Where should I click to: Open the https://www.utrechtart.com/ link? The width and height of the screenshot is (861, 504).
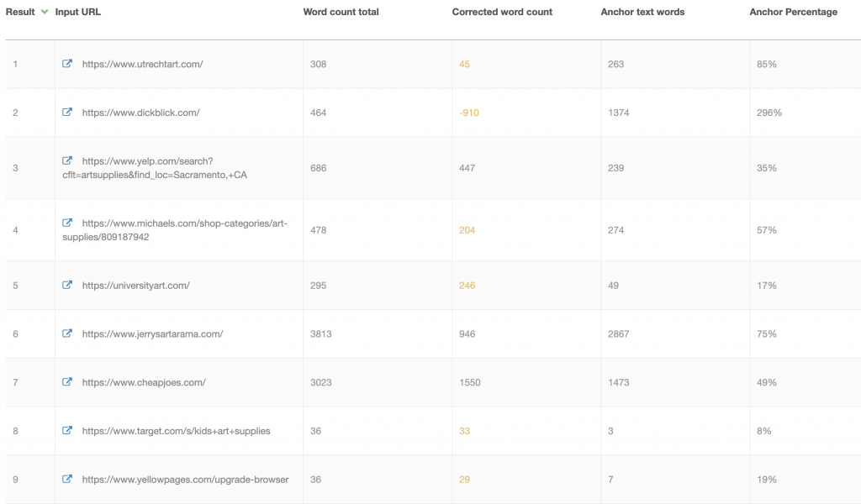(143, 64)
